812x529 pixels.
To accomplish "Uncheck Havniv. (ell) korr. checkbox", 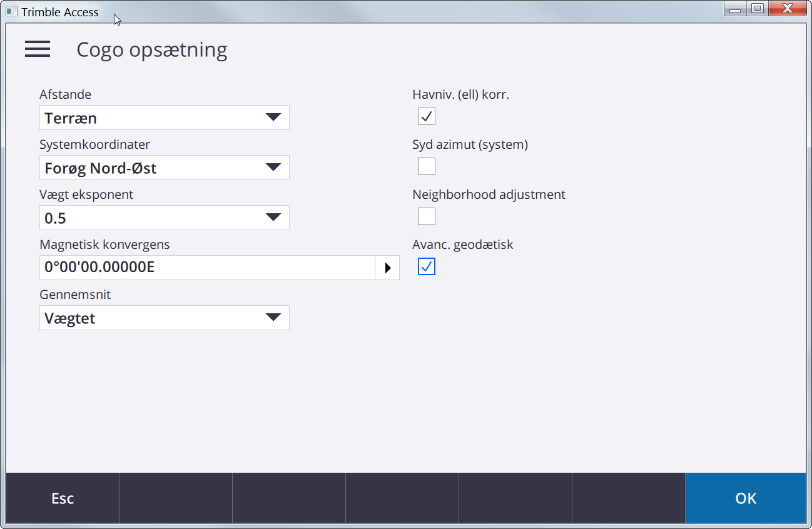I will pos(427,116).
